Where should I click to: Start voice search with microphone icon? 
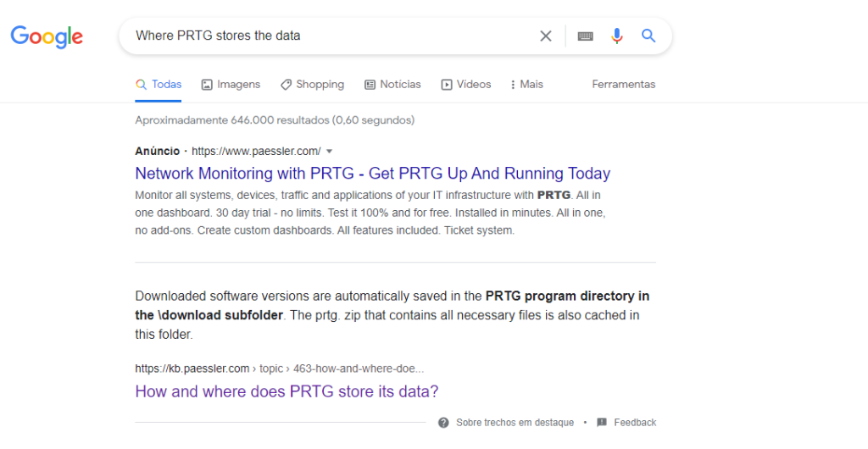coord(617,36)
